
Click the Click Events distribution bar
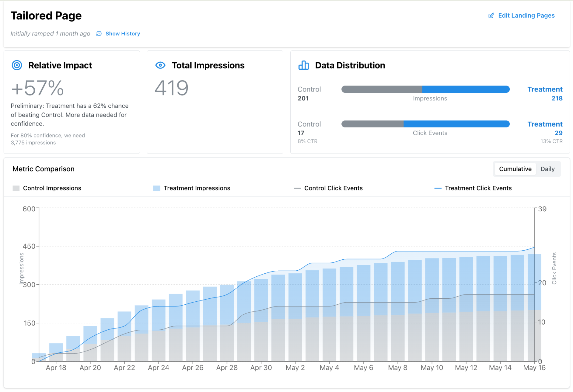(425, 124)
